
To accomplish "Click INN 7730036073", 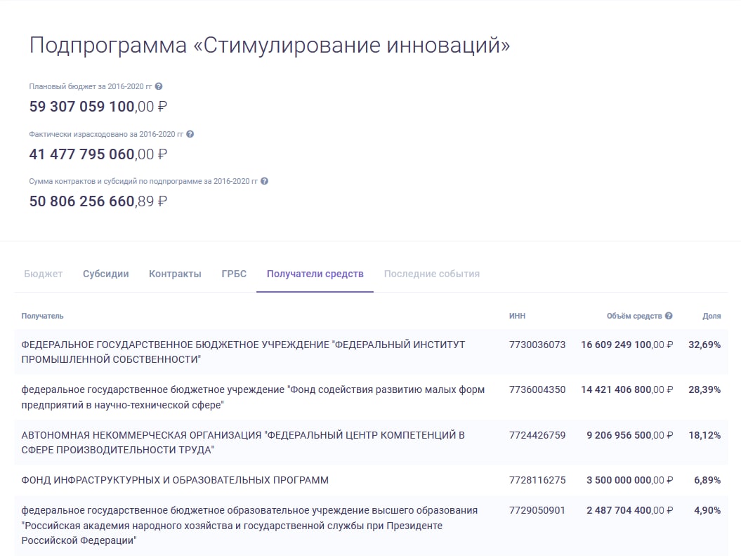I will point(537,345).
